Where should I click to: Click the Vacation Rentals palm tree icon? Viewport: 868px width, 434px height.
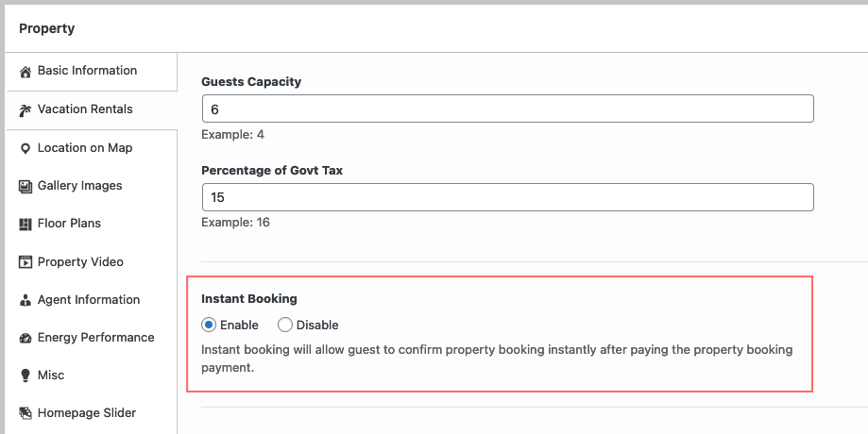click(25, 110)
